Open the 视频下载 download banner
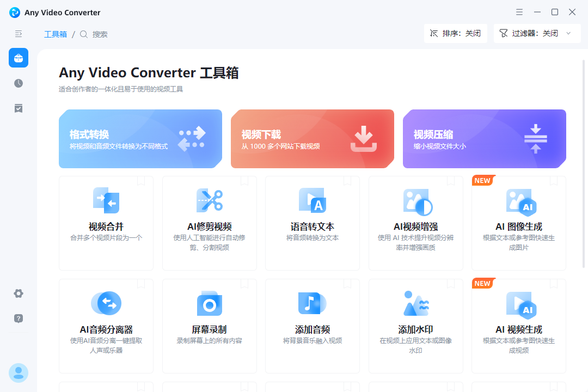The height and width of the screenshot is (392, 588). pyautogui.click(x=312, y=138)
